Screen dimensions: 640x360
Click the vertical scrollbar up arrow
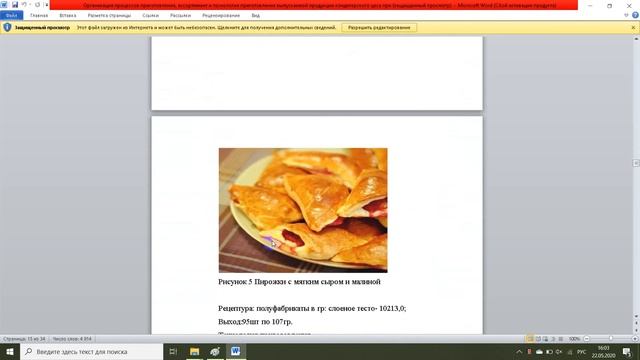point(636,39)
